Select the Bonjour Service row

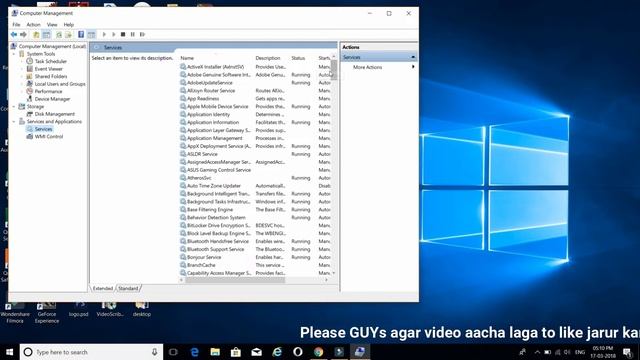pos(255,257)
